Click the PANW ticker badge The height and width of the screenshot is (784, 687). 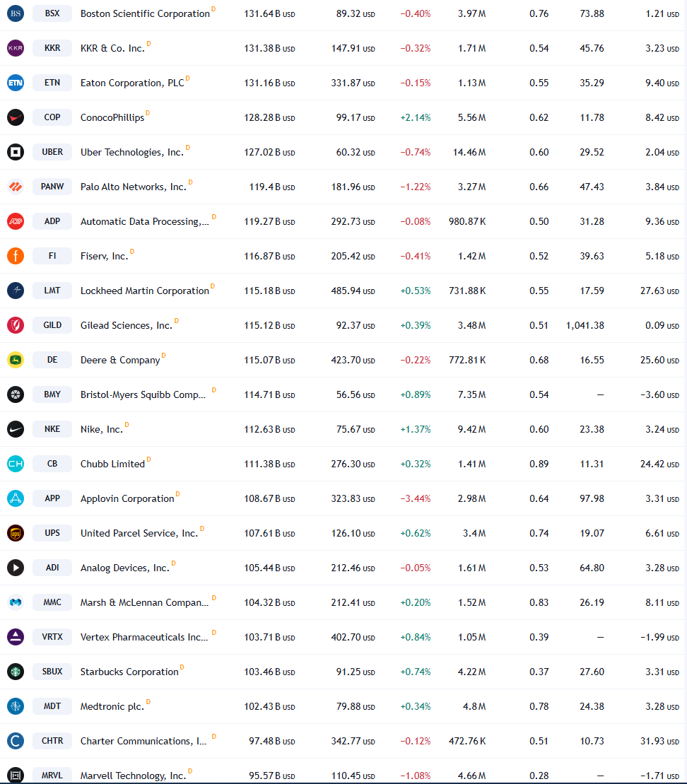(52, 187)
